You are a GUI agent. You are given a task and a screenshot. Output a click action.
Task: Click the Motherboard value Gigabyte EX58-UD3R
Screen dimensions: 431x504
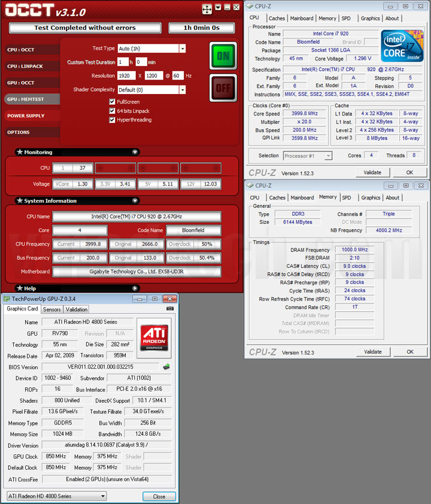136,272
